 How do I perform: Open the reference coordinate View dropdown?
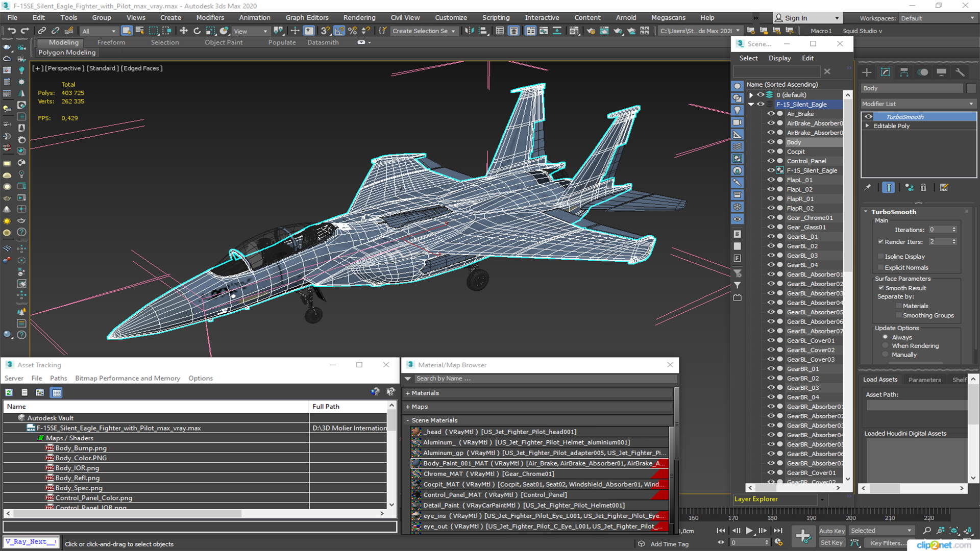250,31
